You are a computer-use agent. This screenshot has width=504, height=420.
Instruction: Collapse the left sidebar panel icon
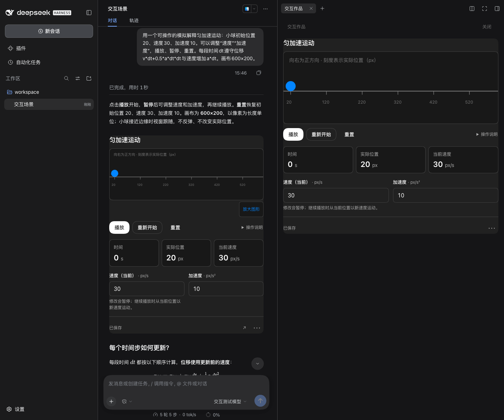coord(89,13)
